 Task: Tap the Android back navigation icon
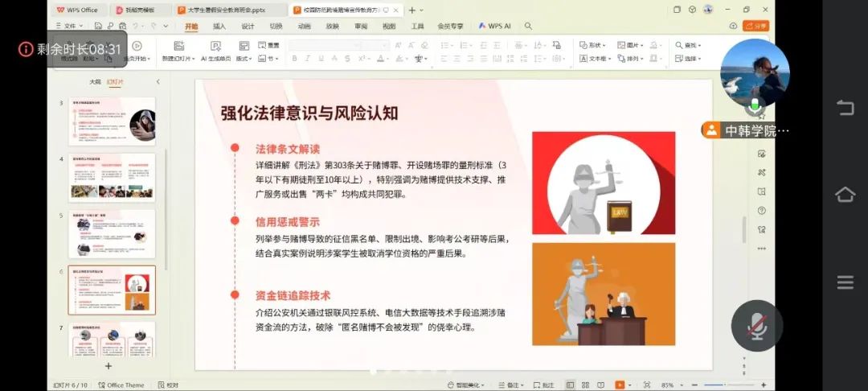[x=845, y=107]
